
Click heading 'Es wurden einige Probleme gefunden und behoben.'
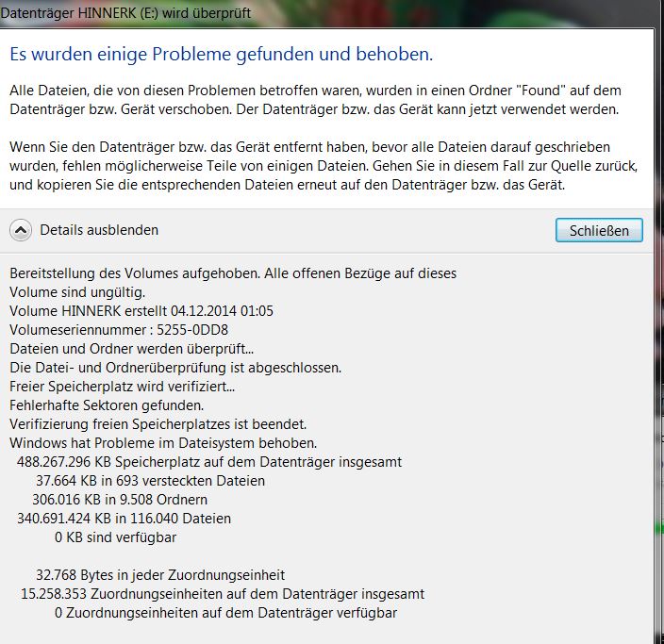click(222, 54)
